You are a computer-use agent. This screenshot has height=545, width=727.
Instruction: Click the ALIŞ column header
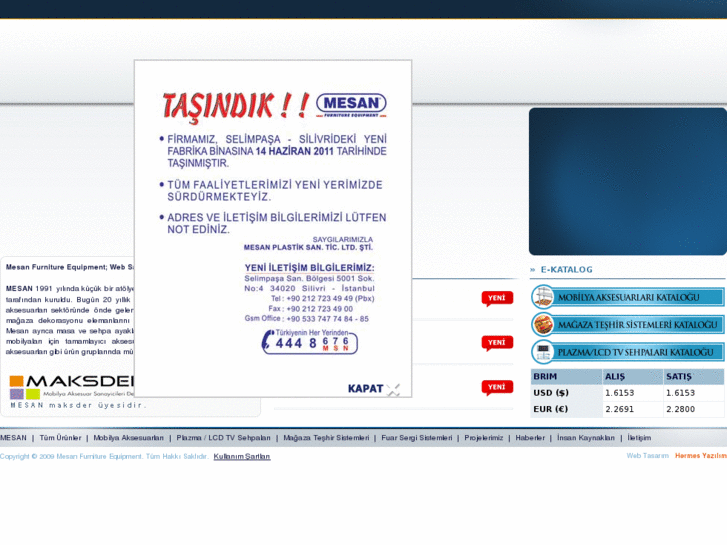(x=615, y=377)
